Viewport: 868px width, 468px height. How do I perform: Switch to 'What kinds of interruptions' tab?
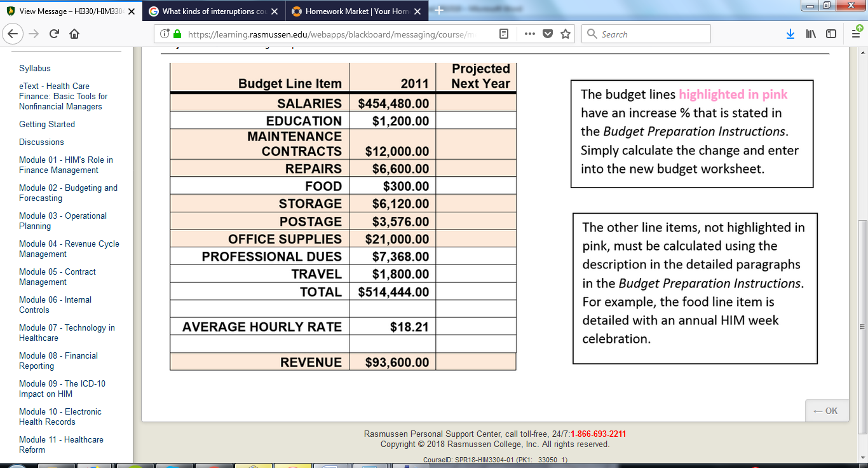coord(214,11)
